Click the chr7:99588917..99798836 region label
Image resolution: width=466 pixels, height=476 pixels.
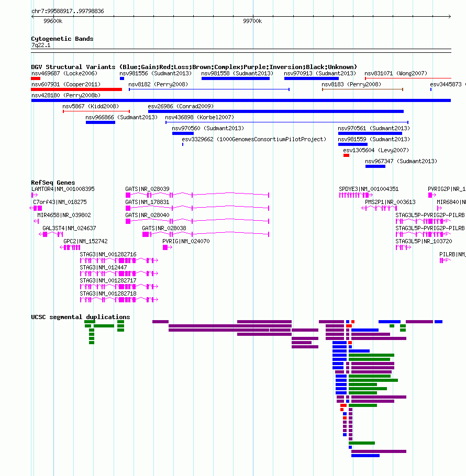(68, 11)
